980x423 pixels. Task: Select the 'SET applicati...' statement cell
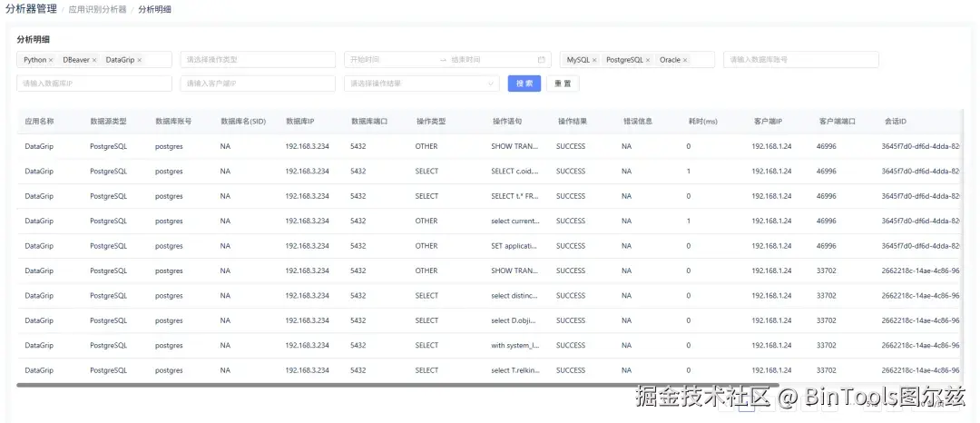514,246
